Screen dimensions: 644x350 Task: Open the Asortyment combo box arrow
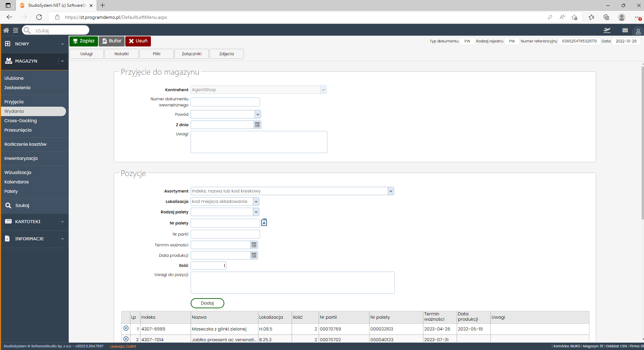click(x=391, y=191)
